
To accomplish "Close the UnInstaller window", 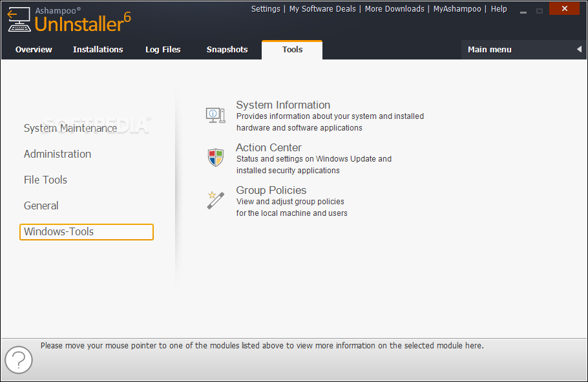I will click(564, 8).
